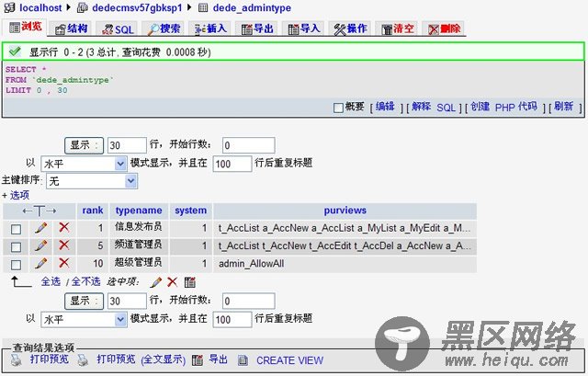Open the localhost server breadcrumb
Viewport: 588px width, 376px height.
pyautogui.click(x=40, y=7)
